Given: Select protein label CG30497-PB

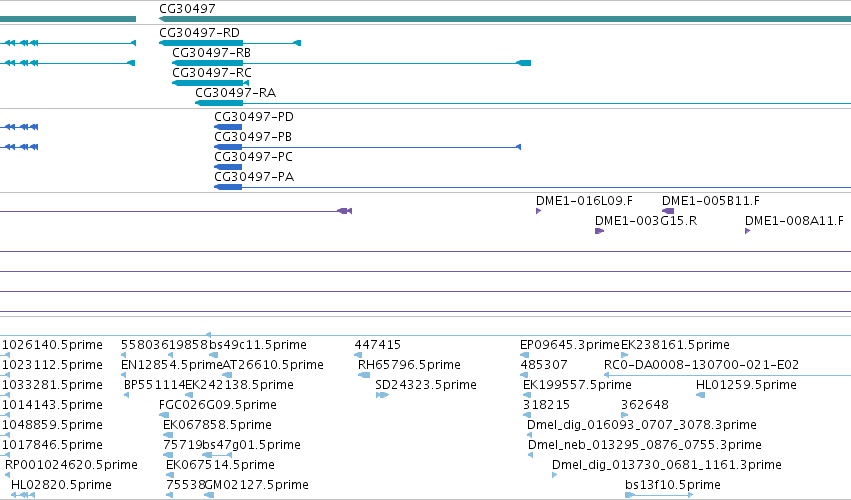Looking at the screenshot, I should [x=253, y=137].
